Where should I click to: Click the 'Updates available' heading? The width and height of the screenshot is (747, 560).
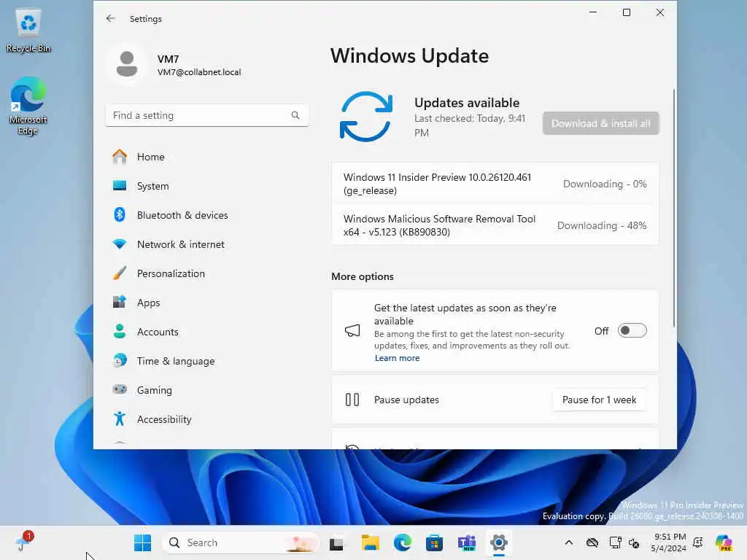[x=466, y=103]
